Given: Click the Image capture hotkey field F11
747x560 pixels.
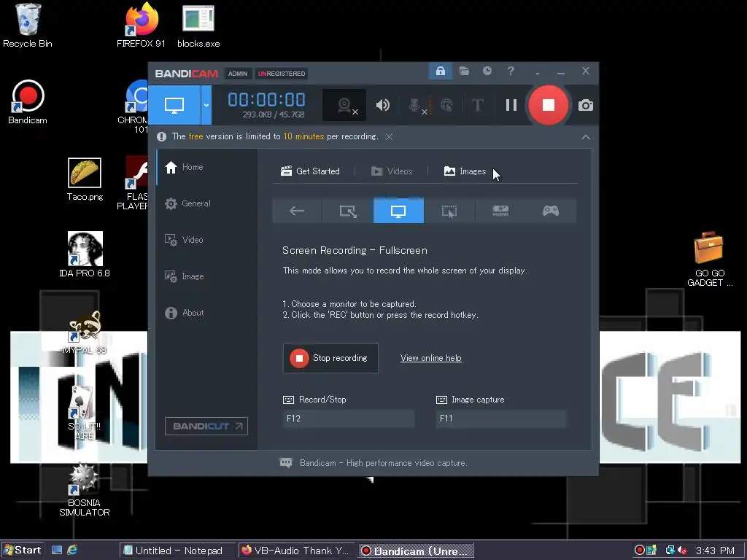Looking at the screenshot, I should tap(500, 419).
